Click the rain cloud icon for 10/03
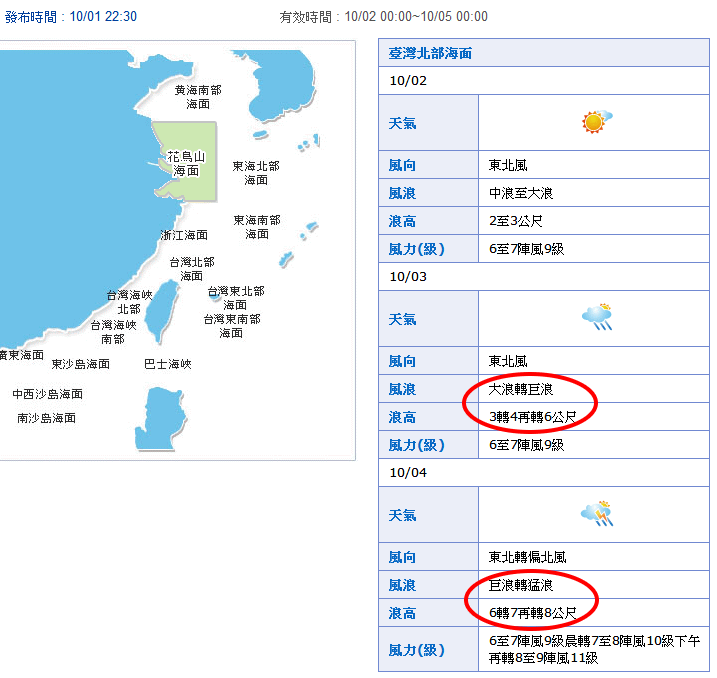The image size is (717, 678). 597,317
